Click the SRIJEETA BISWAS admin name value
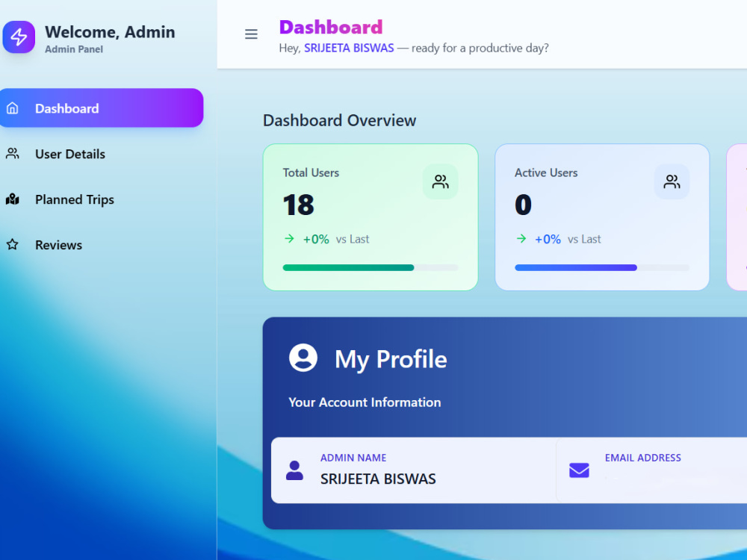Screen dimensions: 747x560 tap(378, 479)
